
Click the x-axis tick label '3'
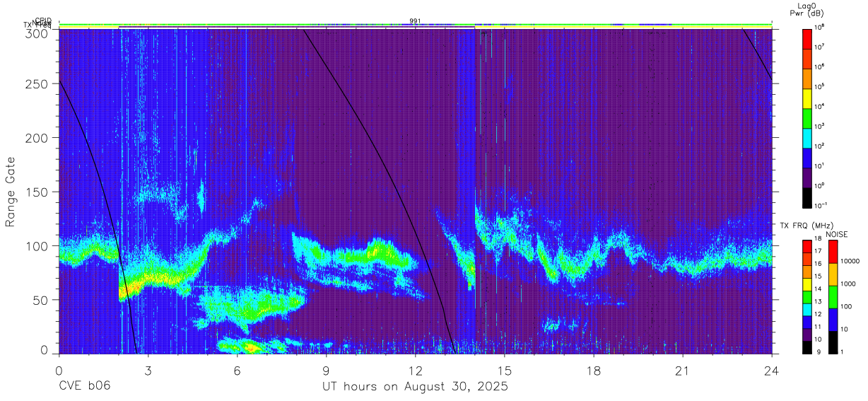[x=148, y=371]
